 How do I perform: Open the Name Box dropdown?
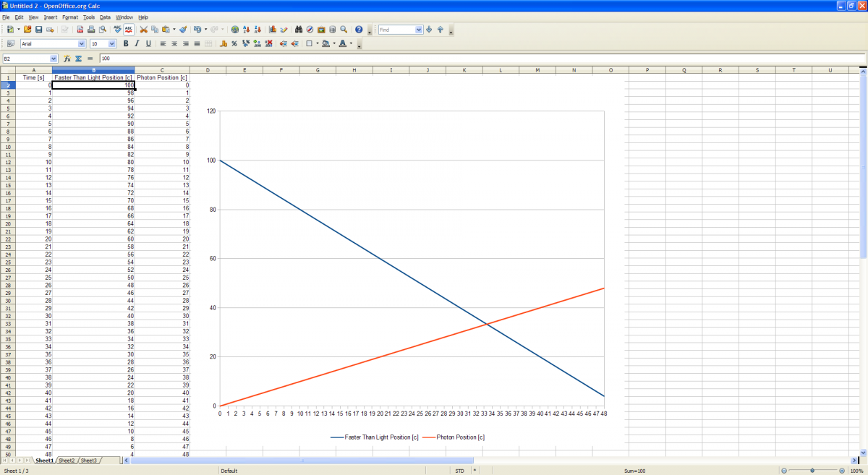[54, 59]
